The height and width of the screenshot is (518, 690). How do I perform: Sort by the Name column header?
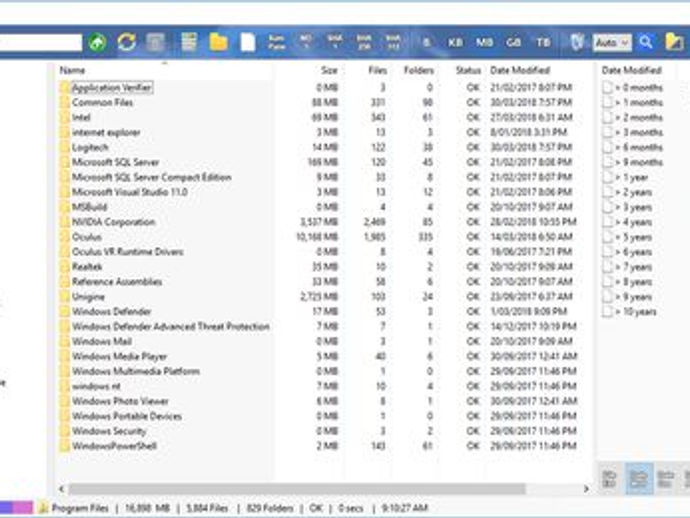pos(72,70)
